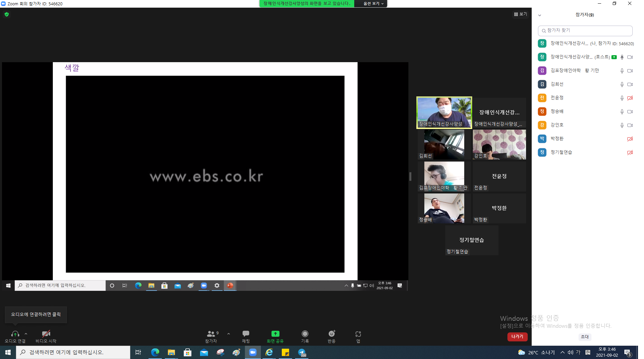644x359 pixels.
Task: Open the Mail icon in taskbar
Action: coord(204,352)
